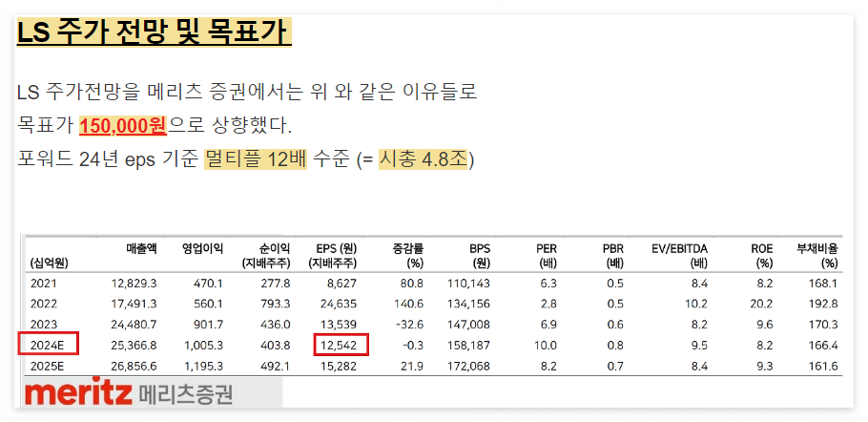Click the 2023 net income 436.0
Image resolution: width=868 pixels, height=422 pixels.
click(x=277, y=325)
